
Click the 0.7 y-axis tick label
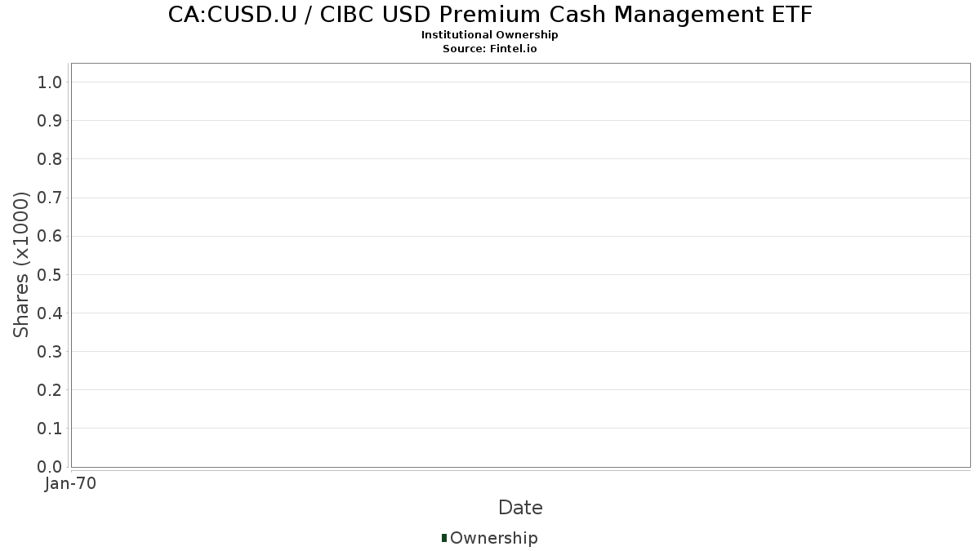pos(50,198)
